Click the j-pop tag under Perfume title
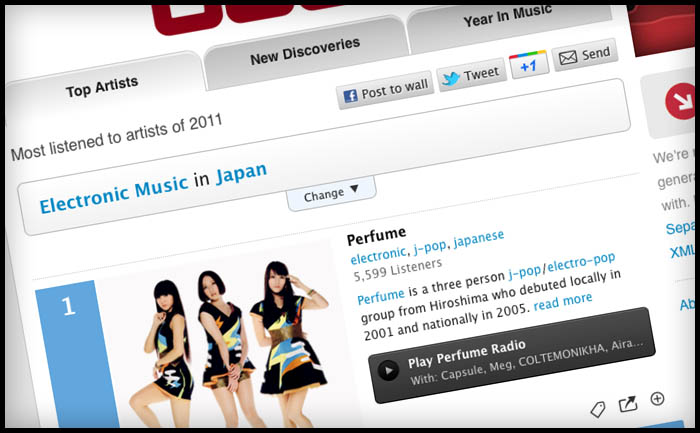Viewport: 700px width, 433px height. pyautogui.click(x=429, y=247)
